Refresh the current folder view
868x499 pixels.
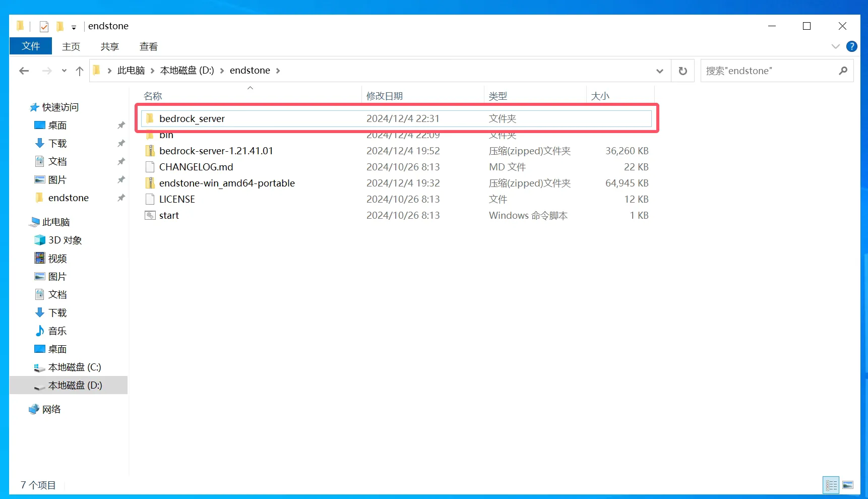pyautogui.click(x=683, y=71)
